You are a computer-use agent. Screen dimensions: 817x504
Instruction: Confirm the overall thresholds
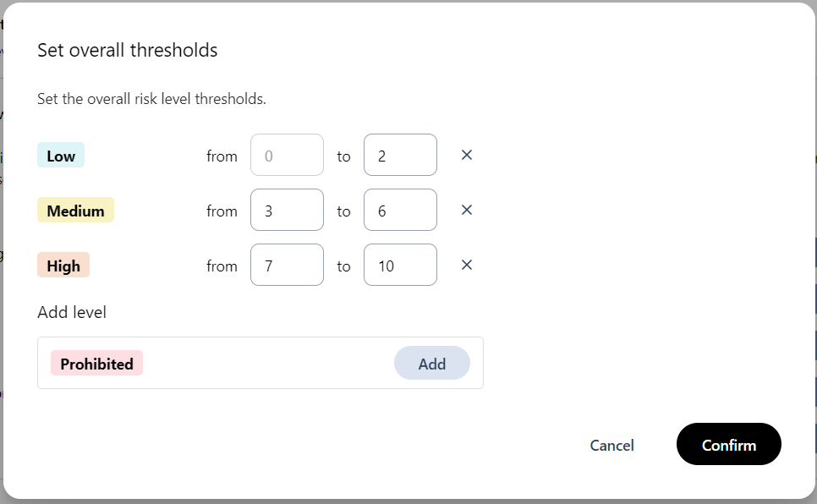pyautogui.click(x=728, y=445)
